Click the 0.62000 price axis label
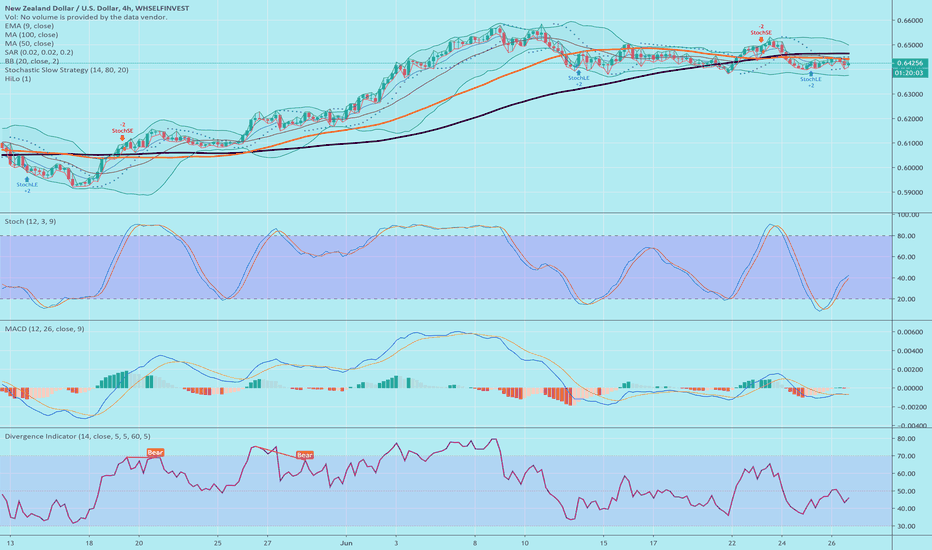932x550 pixels. point(910,119)
